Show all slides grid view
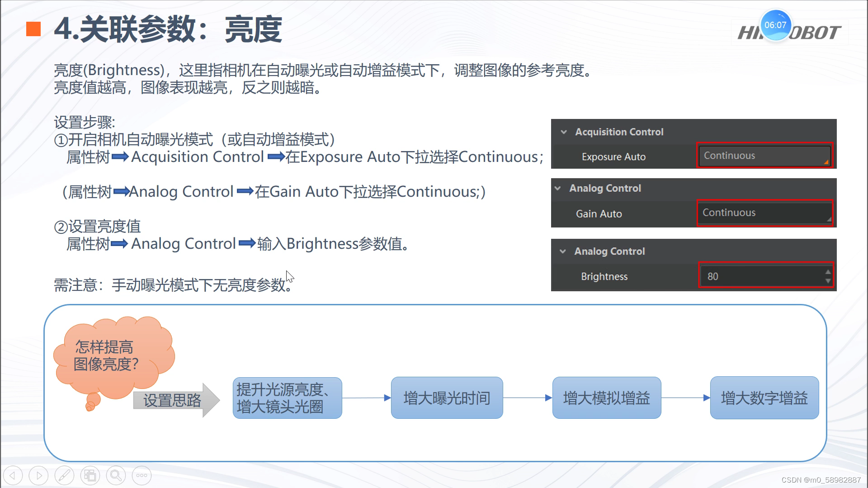This screenshot has width=868, height=488. pos(90,475)
